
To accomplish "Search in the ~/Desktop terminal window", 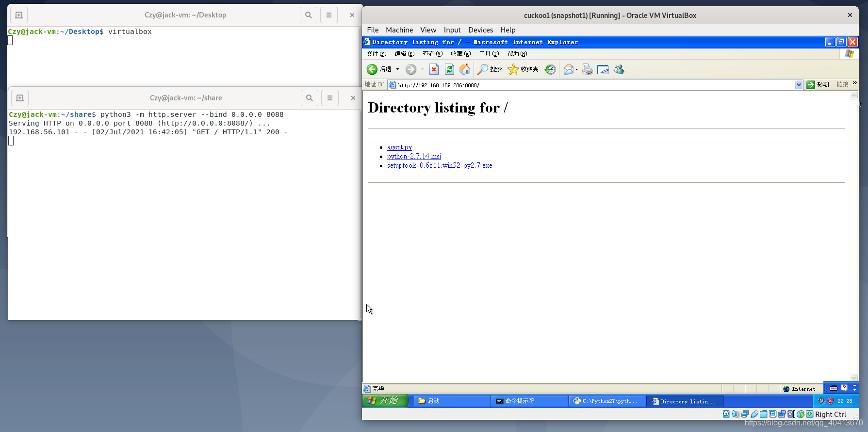I will tap(309, 15).
